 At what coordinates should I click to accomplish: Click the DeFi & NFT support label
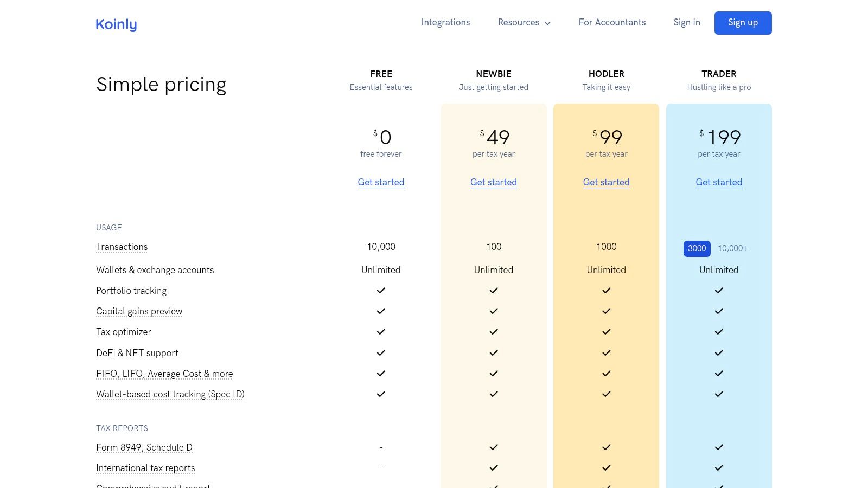coord(137,353)
